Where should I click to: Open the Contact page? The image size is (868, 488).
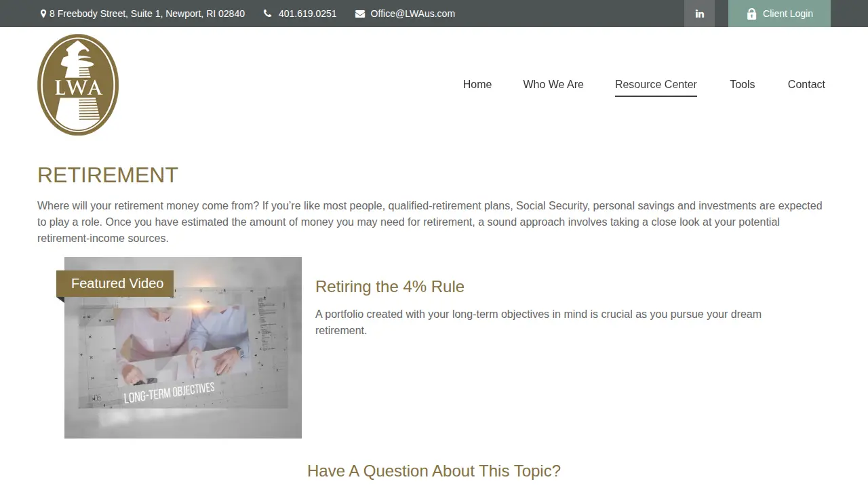point(806,84)
